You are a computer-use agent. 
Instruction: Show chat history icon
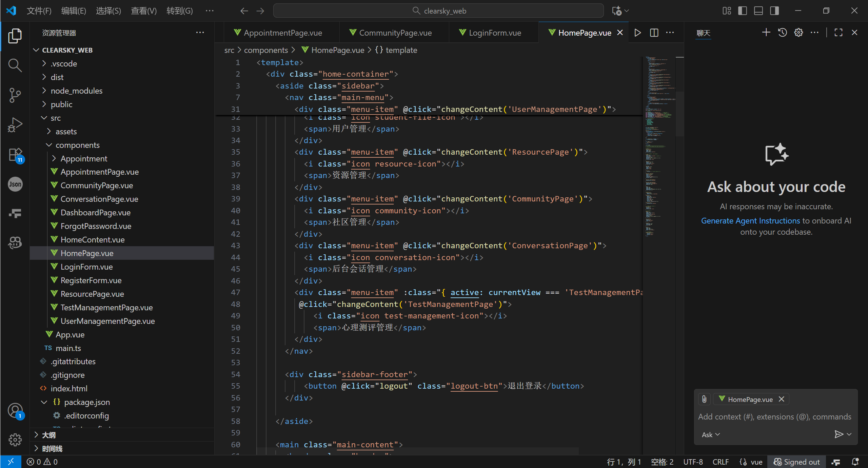pos(783,33)
